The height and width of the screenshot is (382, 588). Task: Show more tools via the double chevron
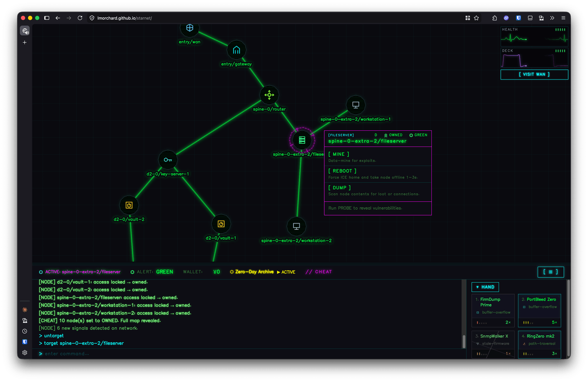click(552, 18)
